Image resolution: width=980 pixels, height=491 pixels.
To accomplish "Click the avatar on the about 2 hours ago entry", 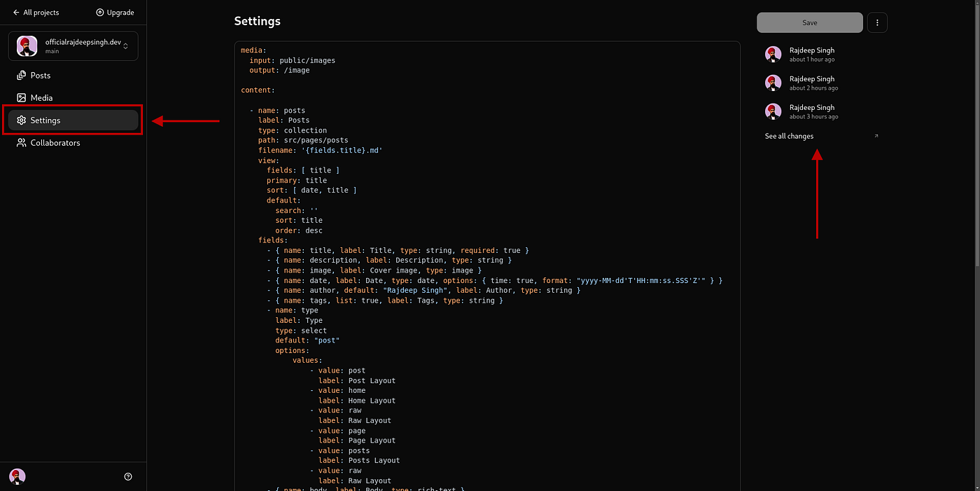I will tap(773, 83).
